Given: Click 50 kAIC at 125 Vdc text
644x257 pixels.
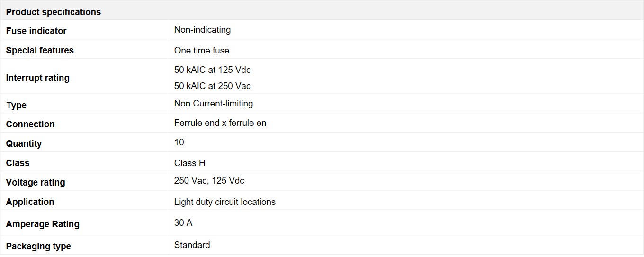Looking at the screenshot, I should tap(212, 70).
